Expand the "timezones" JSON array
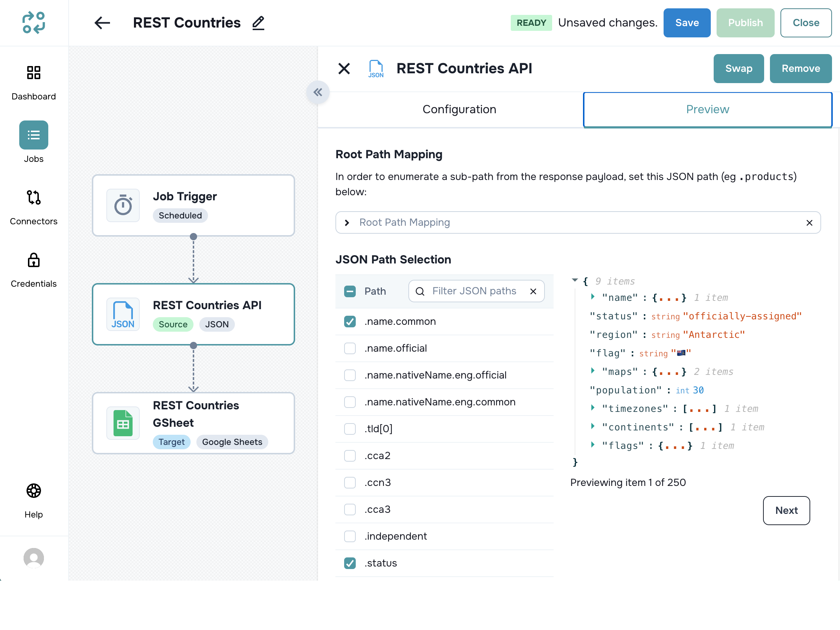 tap(593, 408)
